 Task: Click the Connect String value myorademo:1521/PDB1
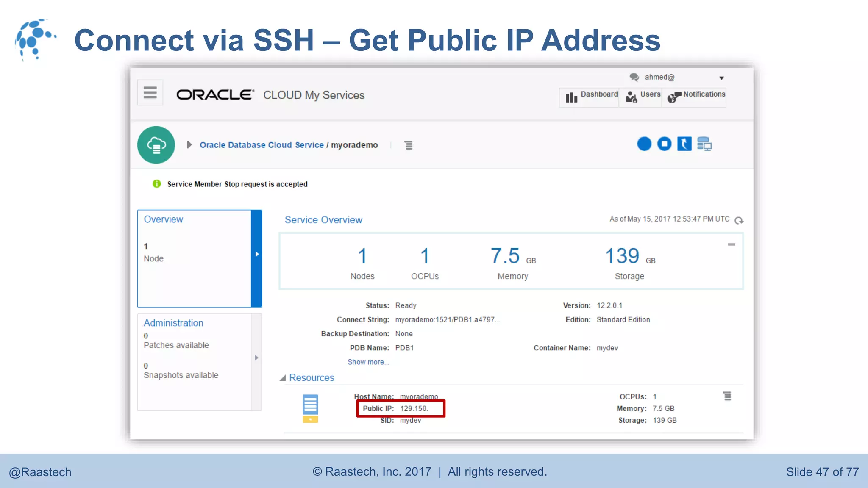(448, 320)
